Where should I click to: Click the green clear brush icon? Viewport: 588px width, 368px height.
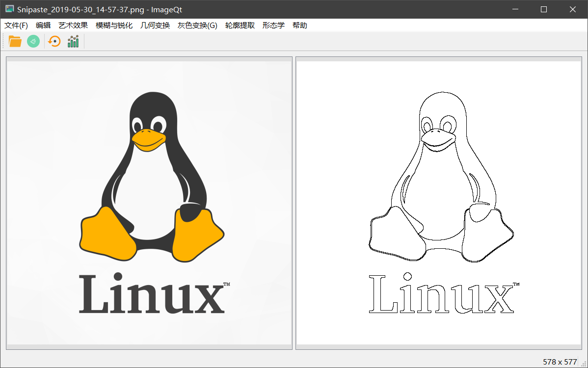(x=33, y=41)
